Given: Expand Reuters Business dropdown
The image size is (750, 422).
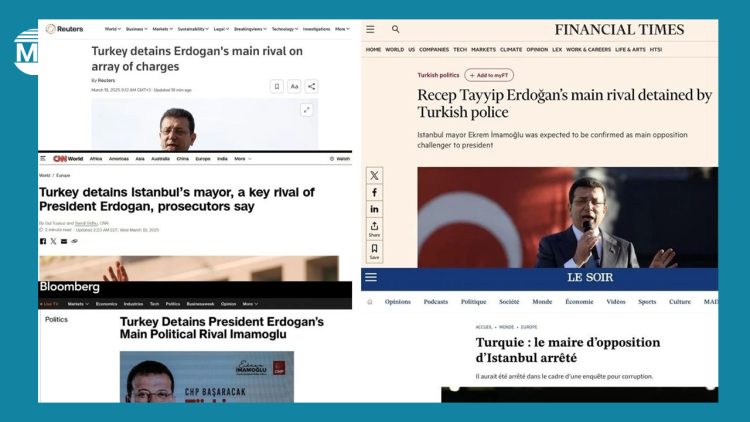Looking at the screenshot, I should [137, 29].
